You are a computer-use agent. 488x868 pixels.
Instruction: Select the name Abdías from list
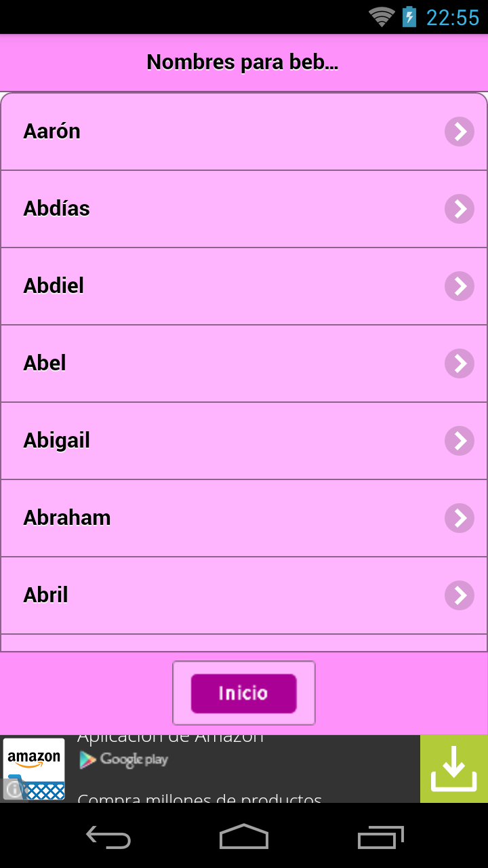[57, 209]
